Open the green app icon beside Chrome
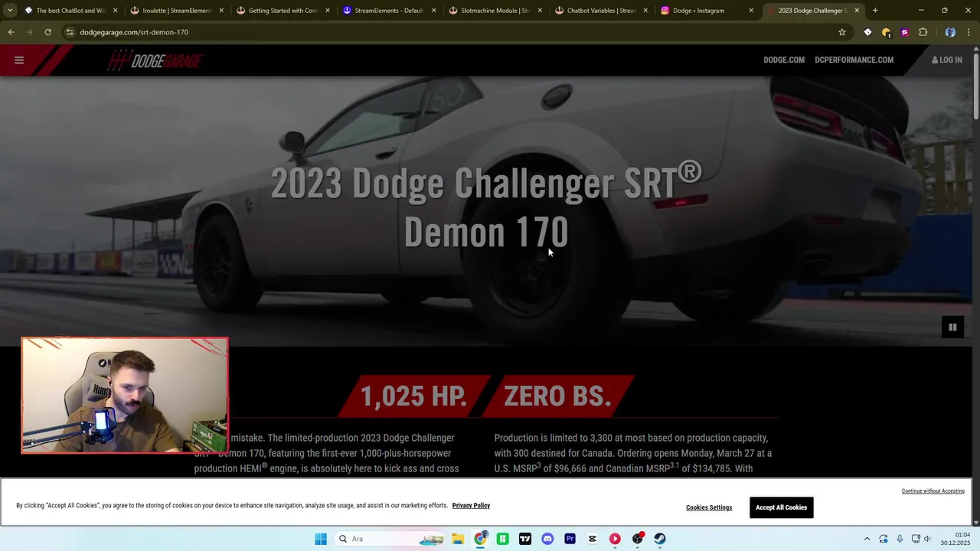This screenshot has height=551, width=980. coord(502,539)
